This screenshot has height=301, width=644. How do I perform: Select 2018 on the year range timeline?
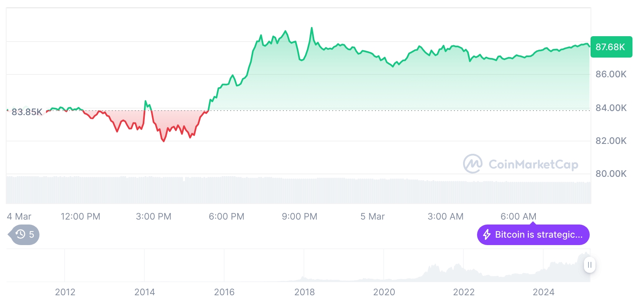(x=304, y=292)
